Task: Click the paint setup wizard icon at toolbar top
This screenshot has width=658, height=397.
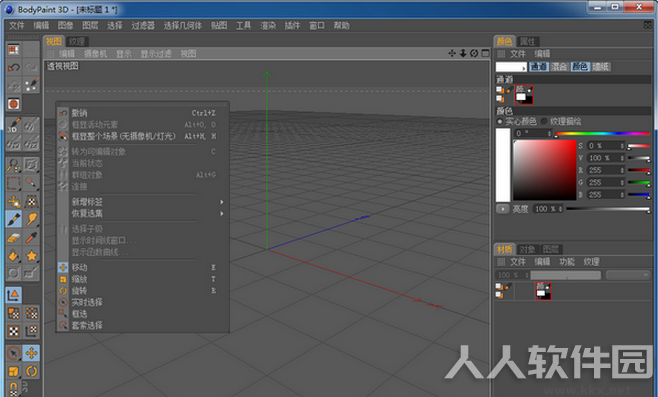Action: point(14,50)
